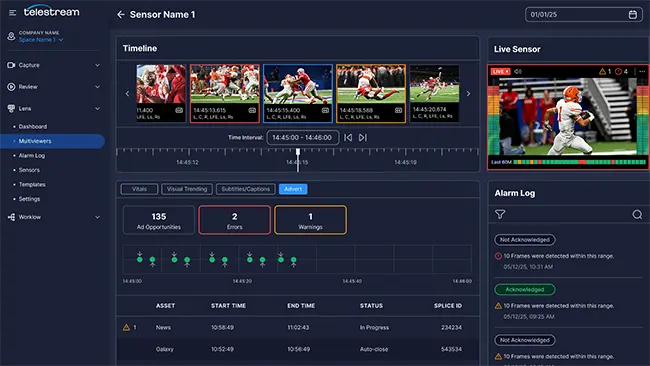Click the Workflow icon in sidebar
Viewport: 650px width, 366px height.
coord(11,217)
